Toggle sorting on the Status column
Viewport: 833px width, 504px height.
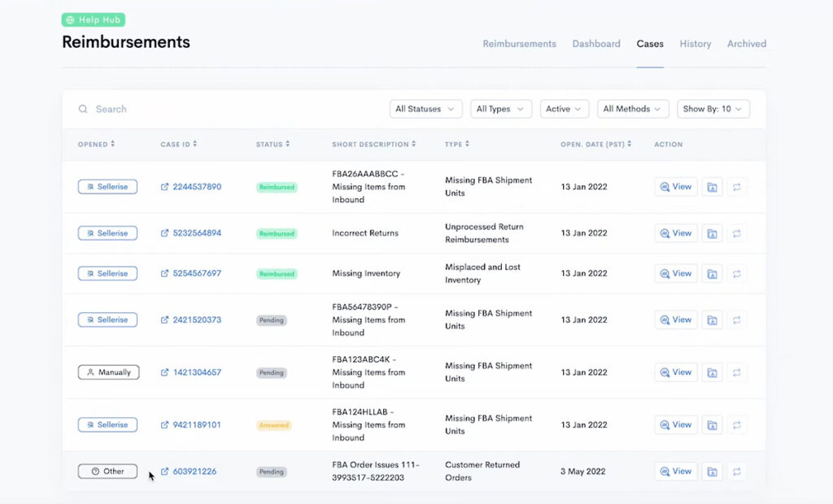pos(289,144)
